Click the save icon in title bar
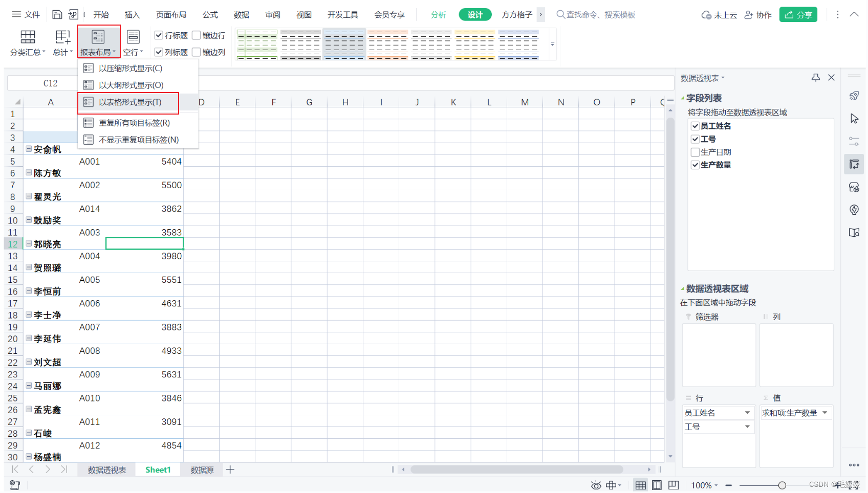Image resolution: width=868 pixels, height=493 pixels. 57,14
